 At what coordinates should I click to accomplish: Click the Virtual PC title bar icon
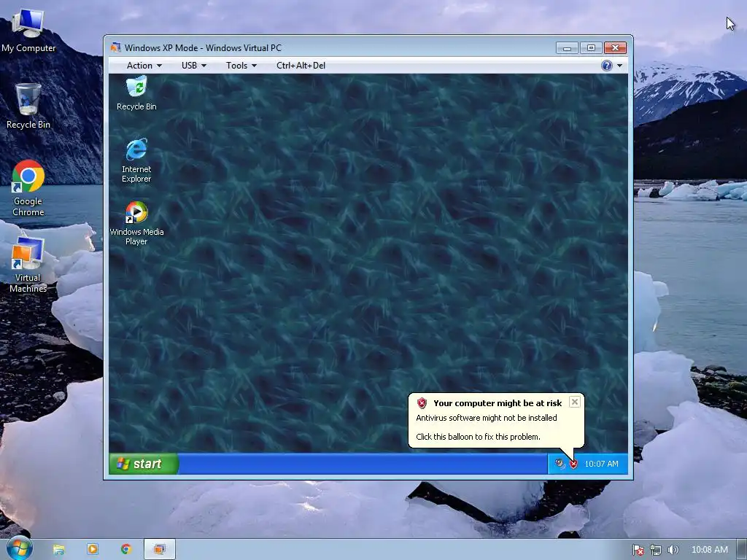pyautogui.click(x=115, y=47)
